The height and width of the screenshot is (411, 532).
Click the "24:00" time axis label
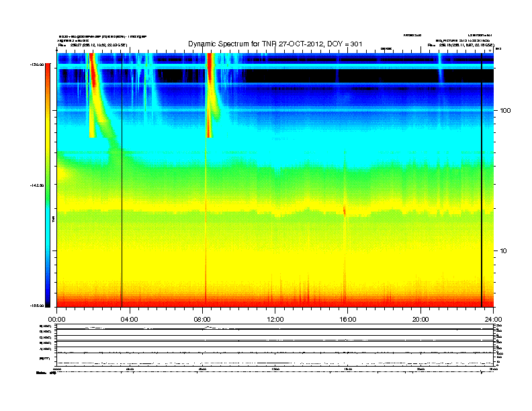tap(493, 320)
